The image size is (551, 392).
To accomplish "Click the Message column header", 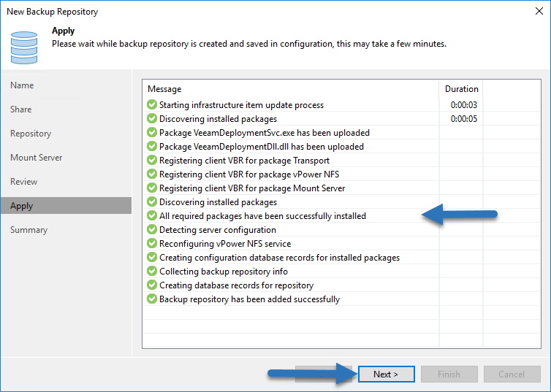I will (164, 89).
